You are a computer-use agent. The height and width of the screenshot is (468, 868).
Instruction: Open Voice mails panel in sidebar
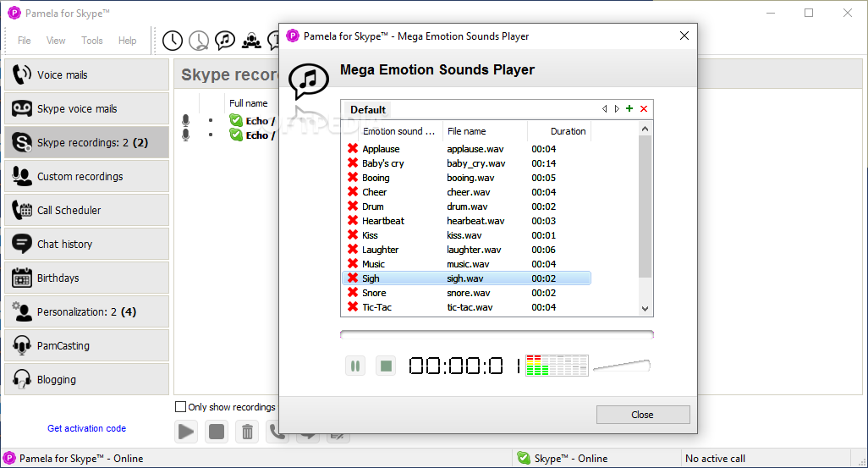coord(87,74)
